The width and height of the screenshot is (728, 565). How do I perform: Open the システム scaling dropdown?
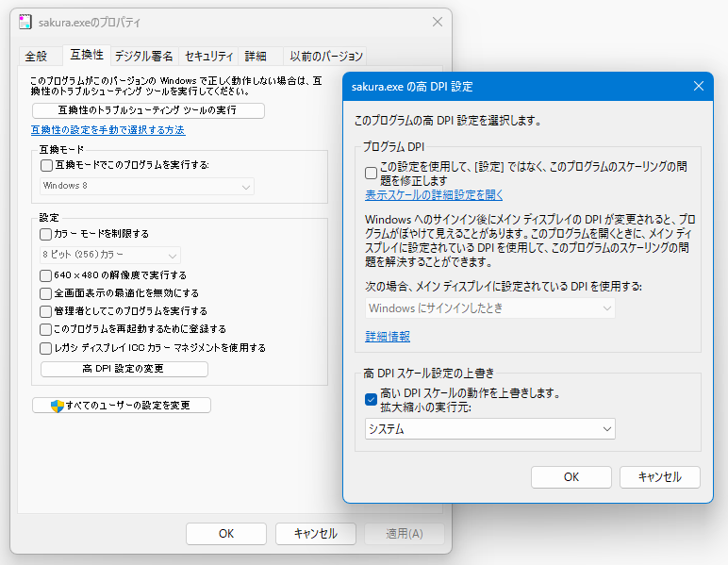[x=490, y=429]
